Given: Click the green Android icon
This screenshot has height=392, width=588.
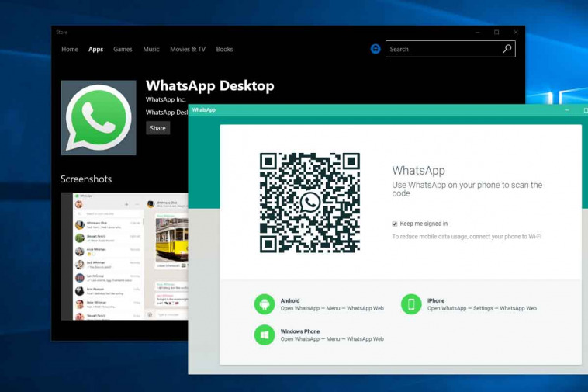Looking at the screenshot, I should coord(265,304).
